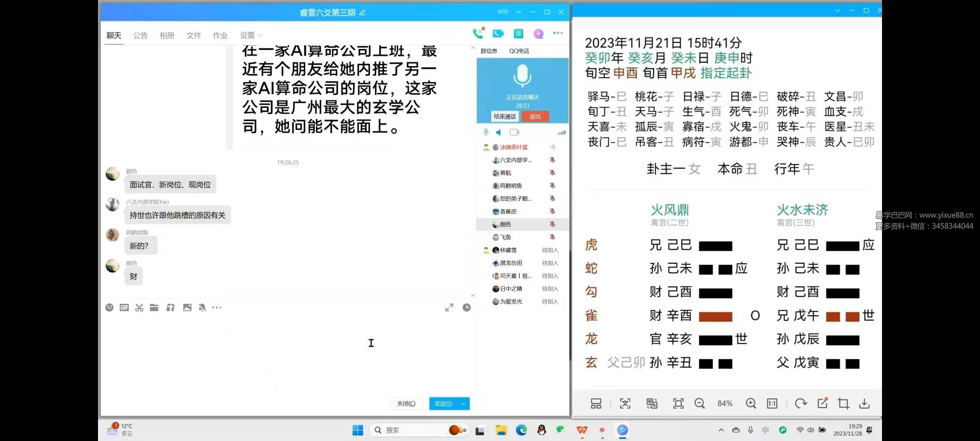Open title bar chevron dropdown menu
This screenshot has width=980, height=441.
point(518,12)
